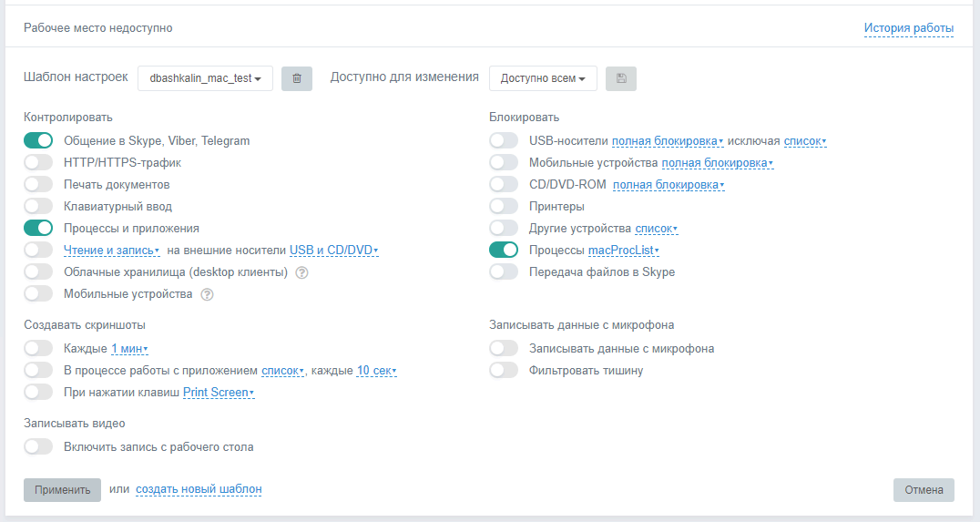Open the 1 мин screenshot interval dropdown
Viewport: 980px width, 522px height.
(129, 349)
